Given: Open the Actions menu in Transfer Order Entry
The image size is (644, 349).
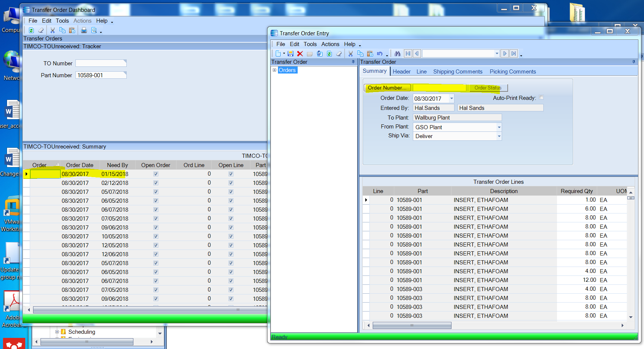Looking at the screenshot, I should coord(330,44).
